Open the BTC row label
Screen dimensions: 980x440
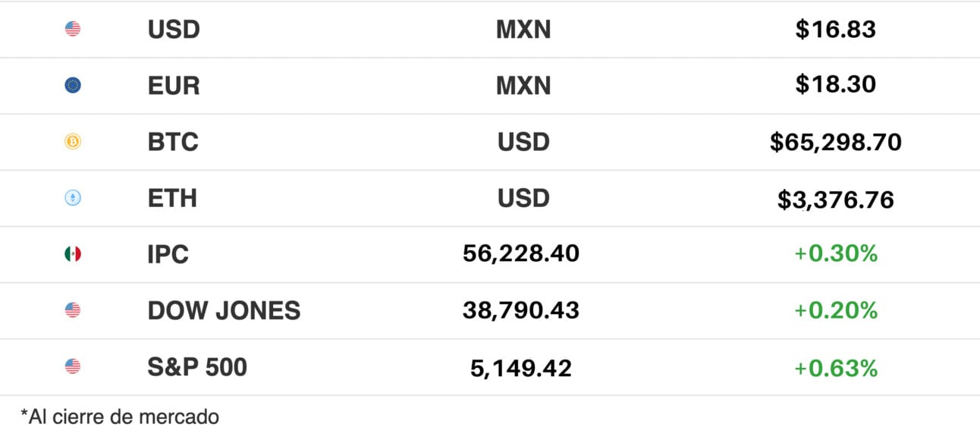click(173, 142)
